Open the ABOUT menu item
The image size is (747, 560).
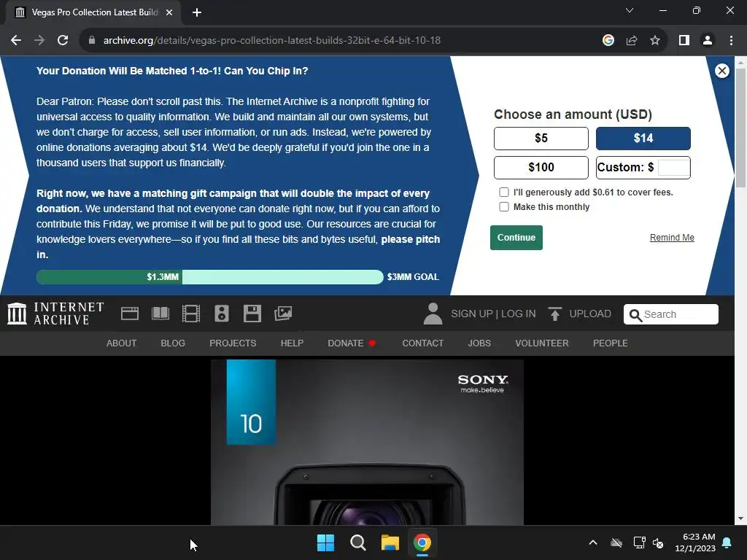point(122,343)
